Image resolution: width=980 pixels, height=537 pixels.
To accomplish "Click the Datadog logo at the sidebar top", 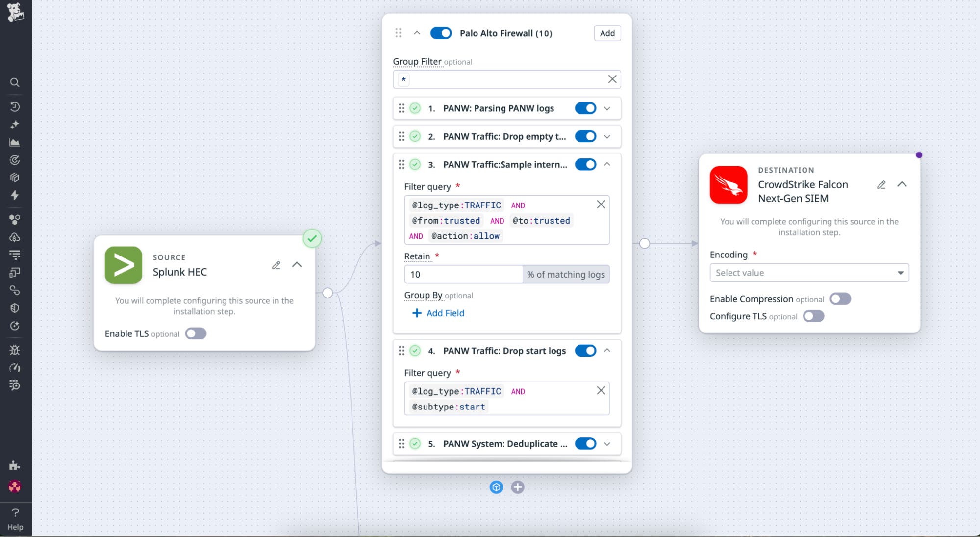I will click(15, 13).
